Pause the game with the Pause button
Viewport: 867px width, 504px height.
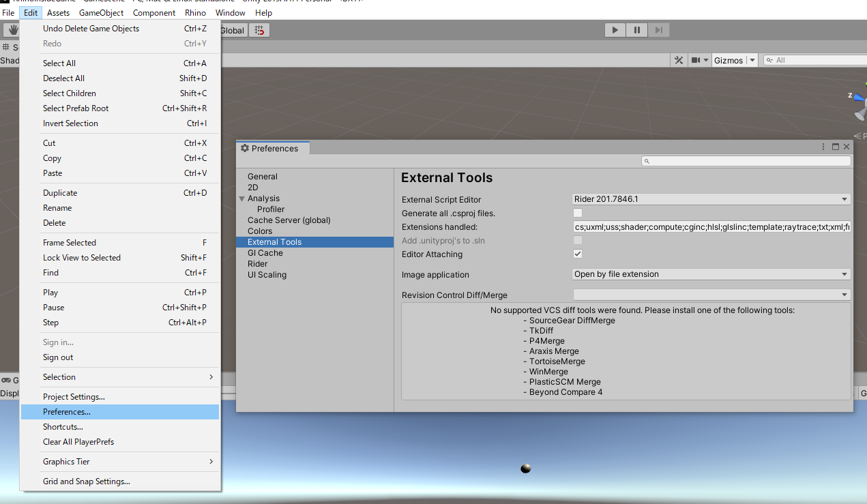click(636, 30)
